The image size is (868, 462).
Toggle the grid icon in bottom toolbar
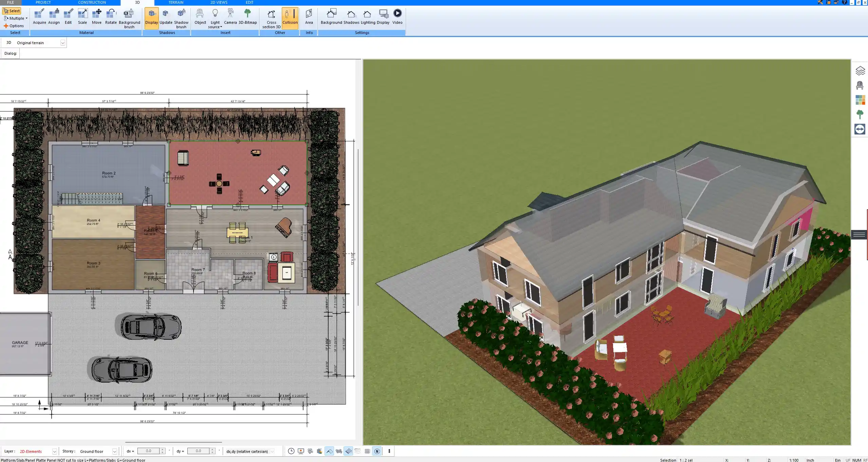coord(367,451)
